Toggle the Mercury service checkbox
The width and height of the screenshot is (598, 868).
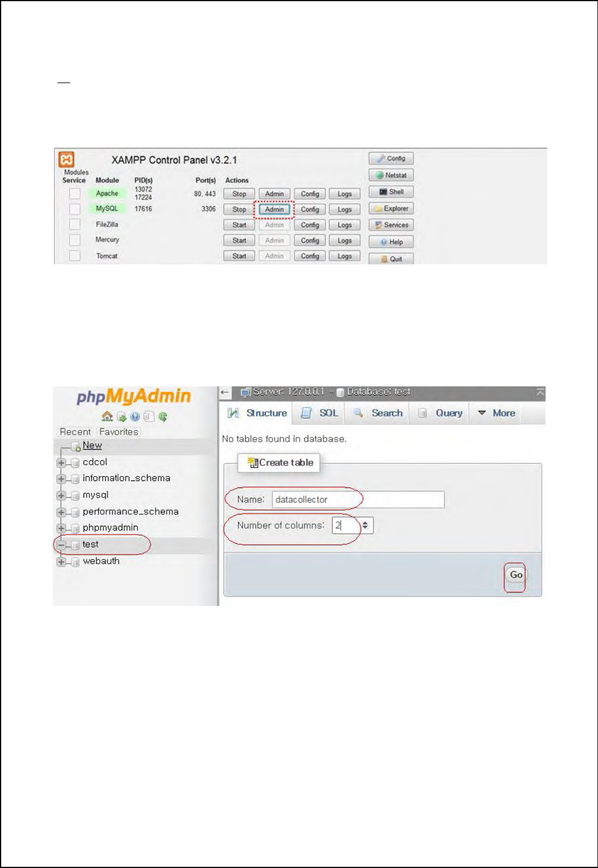75,240
